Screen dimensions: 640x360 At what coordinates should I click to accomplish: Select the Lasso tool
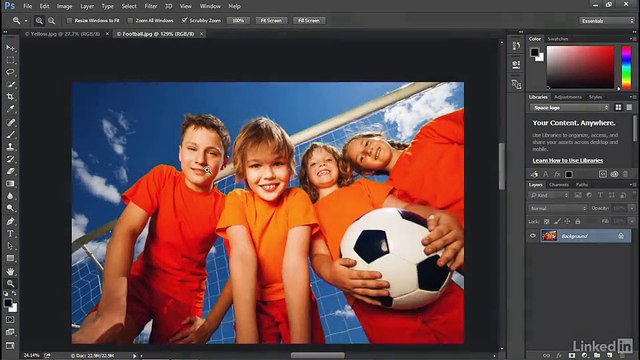[10, 72]
